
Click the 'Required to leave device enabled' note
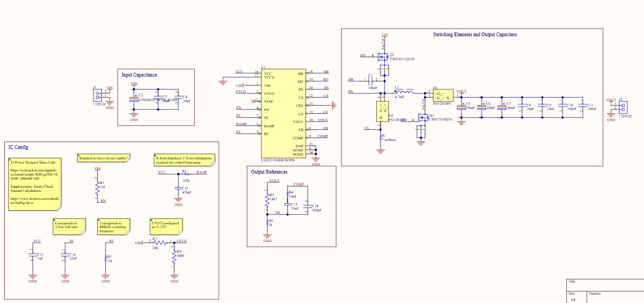point(102,157)
